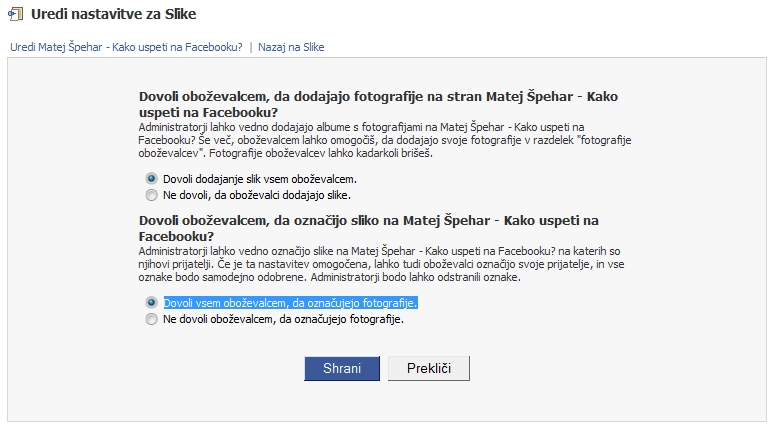Save settings with the Shrani button
Viewport: 770px width, 426px height.
342,369
